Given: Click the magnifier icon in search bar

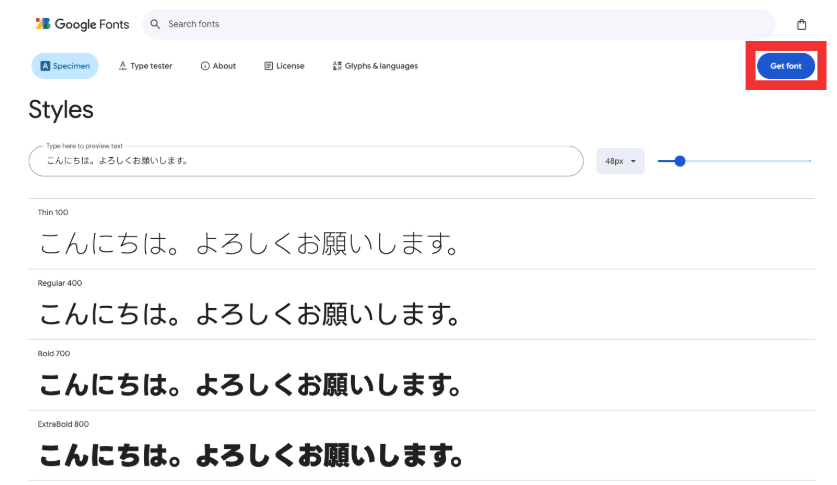Looking at the screenshot, I should pyautogui.click(x=155, y=24).
